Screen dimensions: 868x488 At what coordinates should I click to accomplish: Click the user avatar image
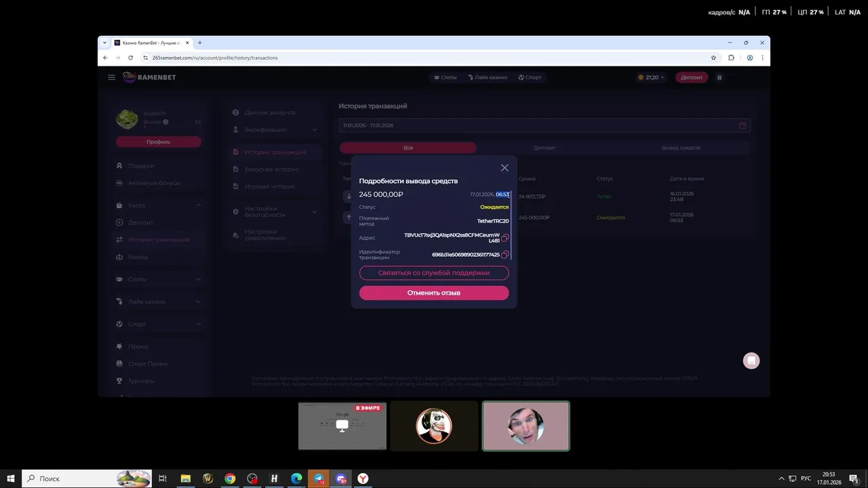127,119
